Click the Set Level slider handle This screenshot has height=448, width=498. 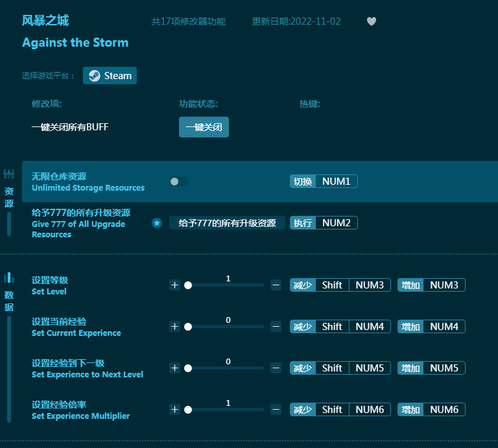coord(188,285)
